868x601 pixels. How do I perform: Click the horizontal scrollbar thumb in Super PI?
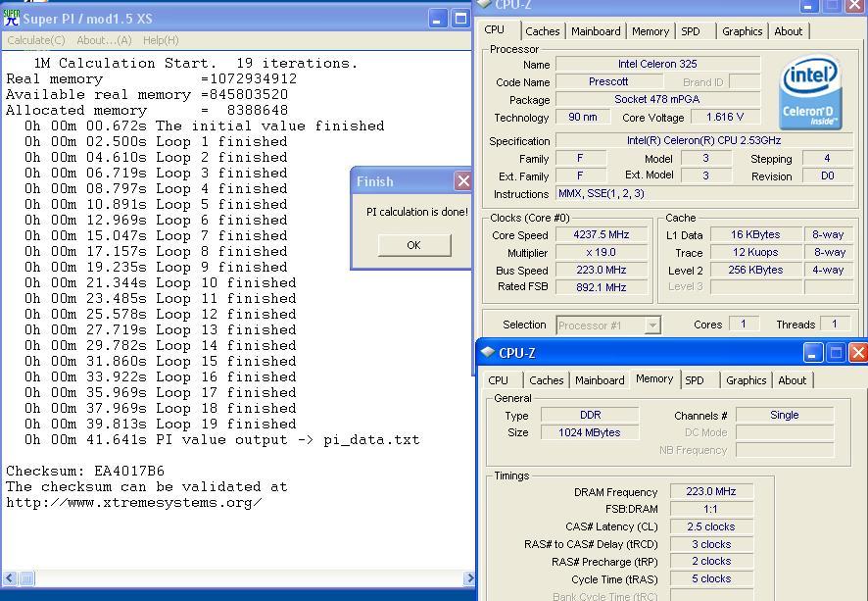[x=26, y=578]
